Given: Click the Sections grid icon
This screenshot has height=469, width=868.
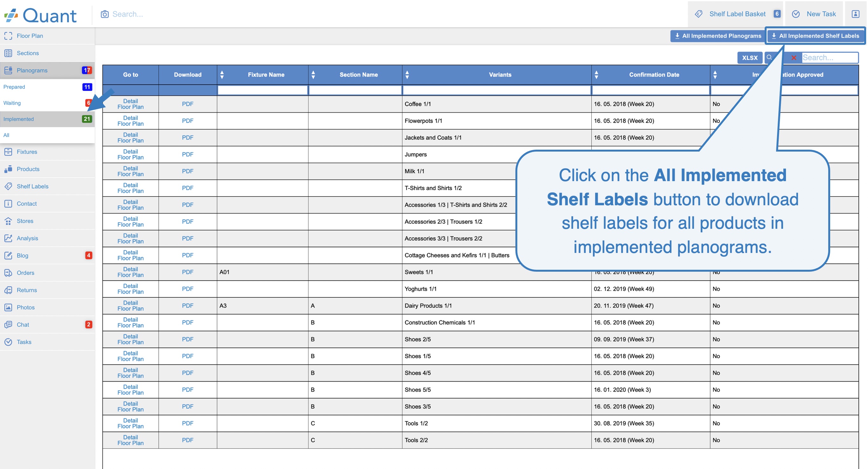Looking at the screenshot, I should (8, 53).
